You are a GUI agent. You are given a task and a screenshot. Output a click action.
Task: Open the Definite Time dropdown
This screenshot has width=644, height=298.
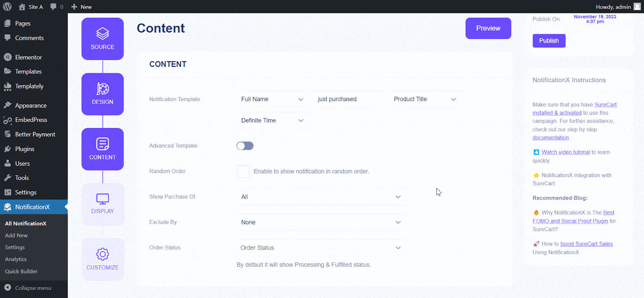(x=272, y=120)
